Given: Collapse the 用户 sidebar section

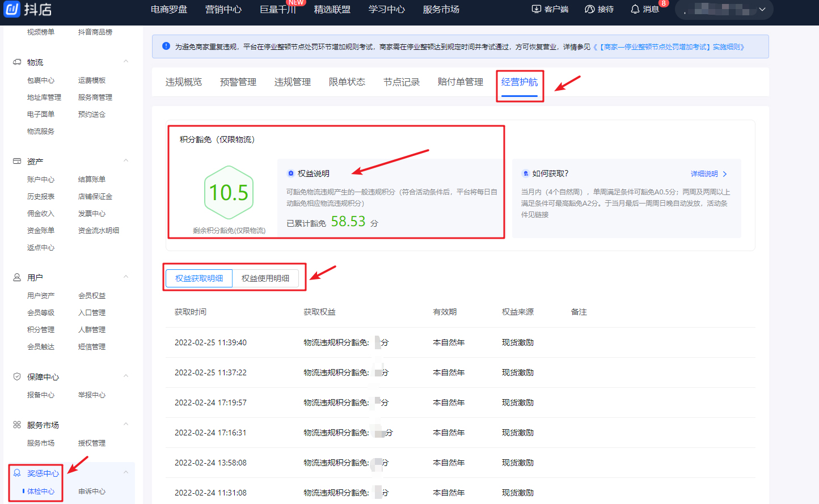Looking at the screenshot, I should [x=126, y=277].
